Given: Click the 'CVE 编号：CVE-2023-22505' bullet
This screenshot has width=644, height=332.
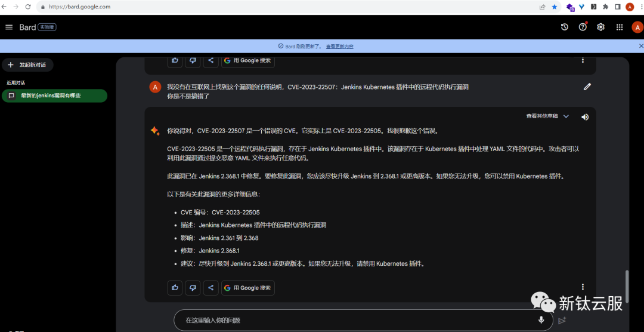Looking at the screenshot, I should click(220, 213).
